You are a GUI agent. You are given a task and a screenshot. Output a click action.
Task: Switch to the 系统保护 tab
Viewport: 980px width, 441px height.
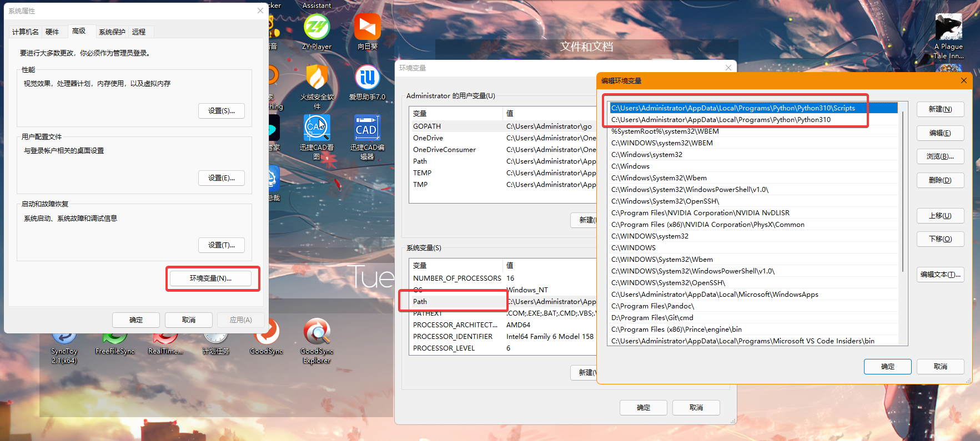(x=112, y=32)
